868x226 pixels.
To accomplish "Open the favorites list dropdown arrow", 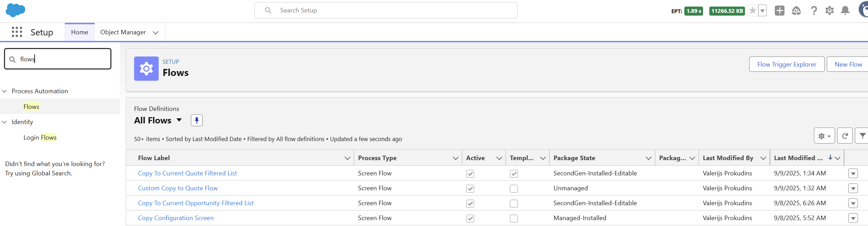I will [762, 11].
